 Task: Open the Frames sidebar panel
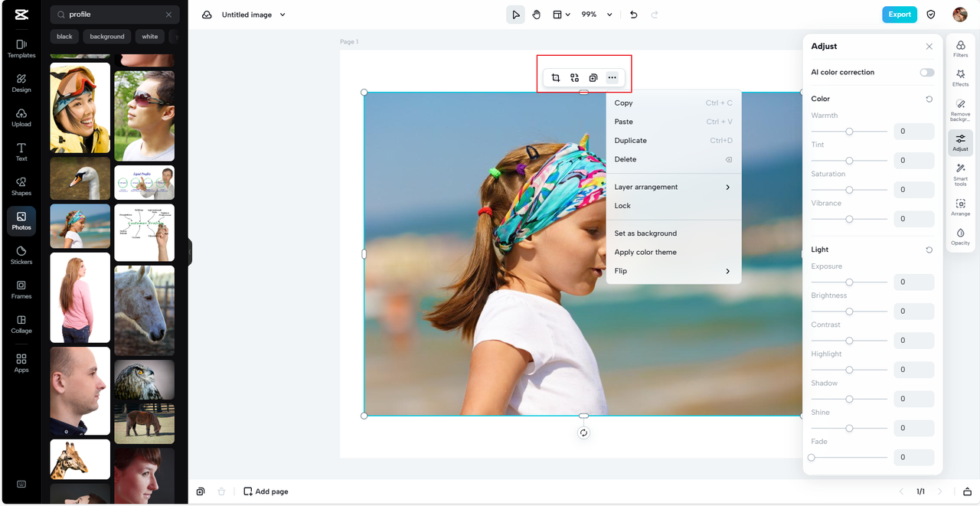(x=21, y=289)
